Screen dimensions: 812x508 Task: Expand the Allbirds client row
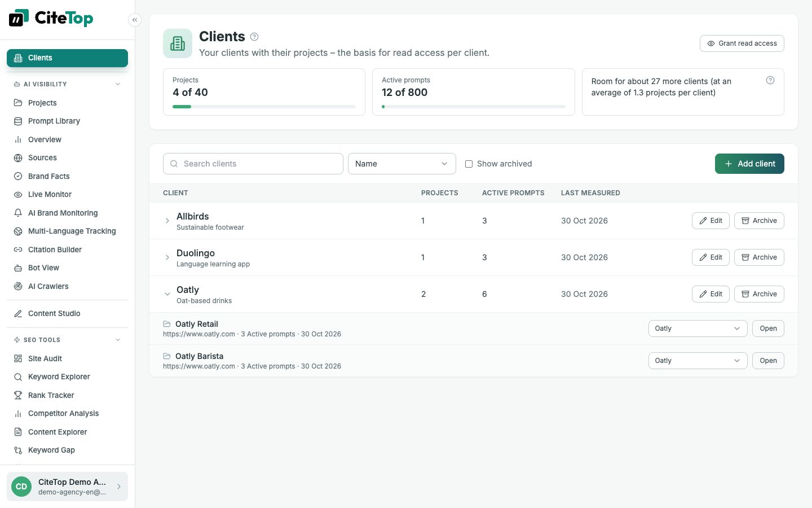[167, 221]
